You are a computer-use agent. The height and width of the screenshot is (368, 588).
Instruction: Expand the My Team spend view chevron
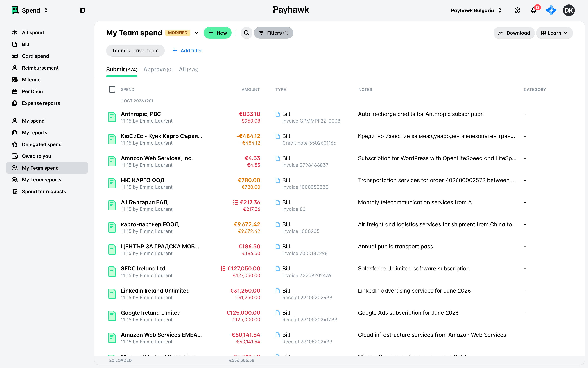coord(196,33)
